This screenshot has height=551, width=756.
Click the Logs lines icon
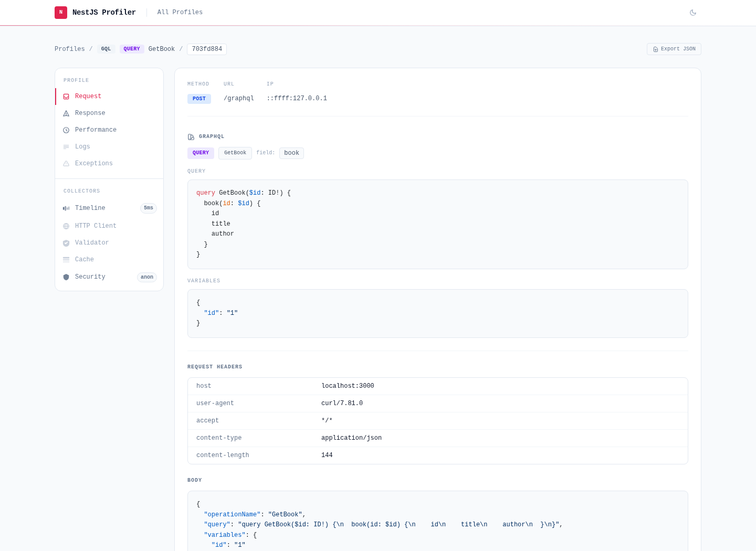point(66,147)
